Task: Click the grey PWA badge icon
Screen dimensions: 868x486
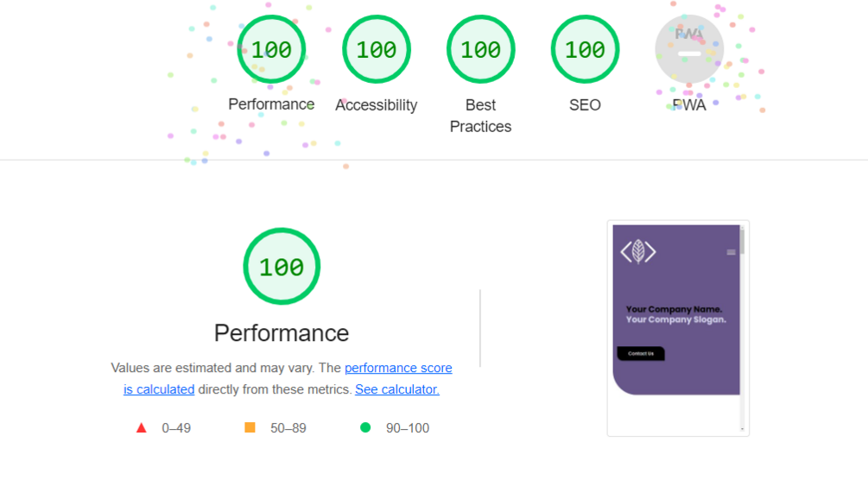Action: 689,49
